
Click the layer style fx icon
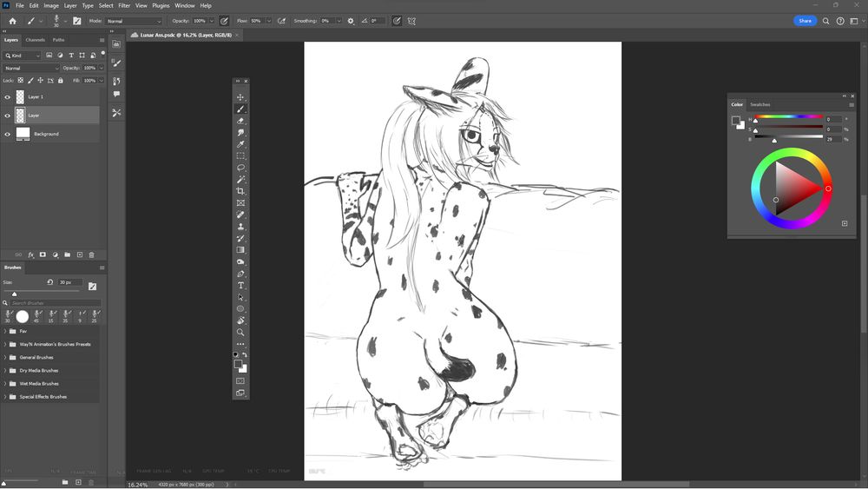[30, 254]
